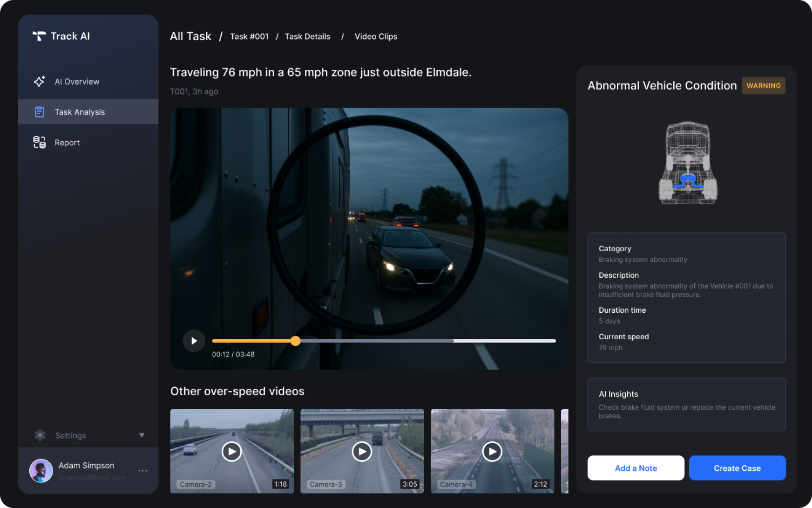Click the Video Clips breadcrumb
Image resolution: width=812 pixels, height=508 pixels.
376,36
